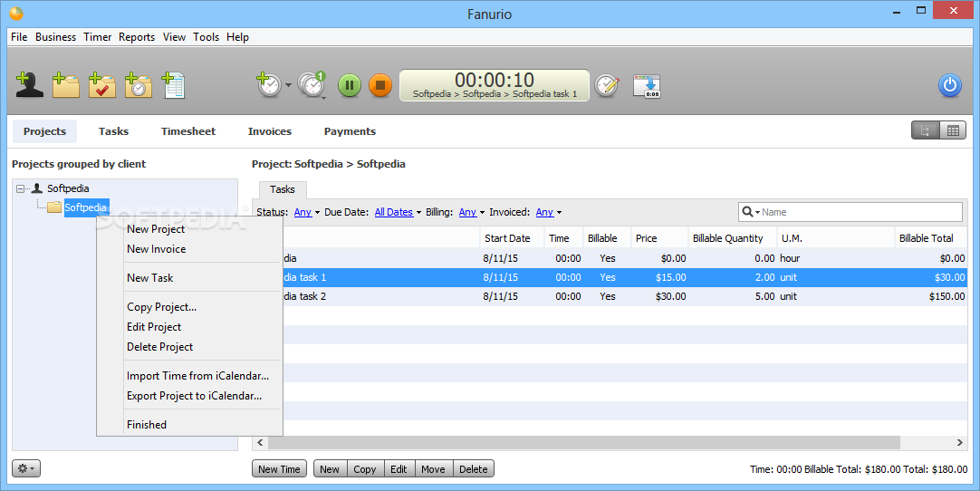980x491 pixels.
Task: Click the New Project folder icon
Action: [65, 85]
